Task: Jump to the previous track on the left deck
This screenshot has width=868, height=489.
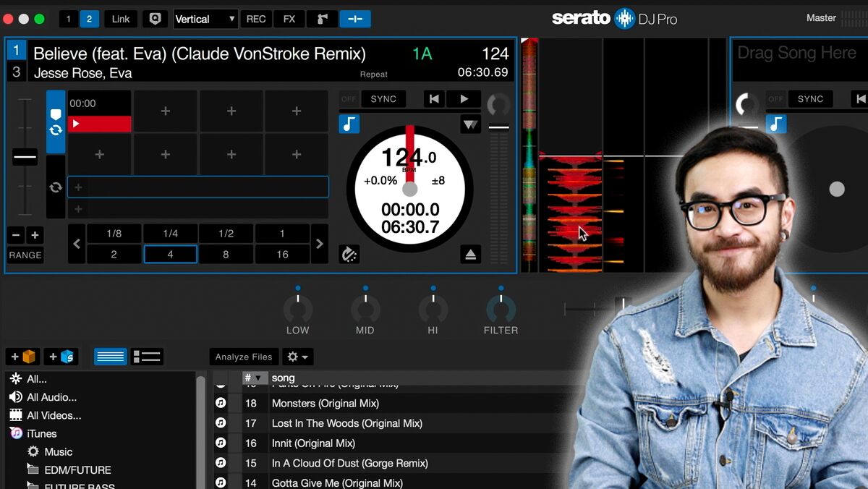Action: point(433,99)
